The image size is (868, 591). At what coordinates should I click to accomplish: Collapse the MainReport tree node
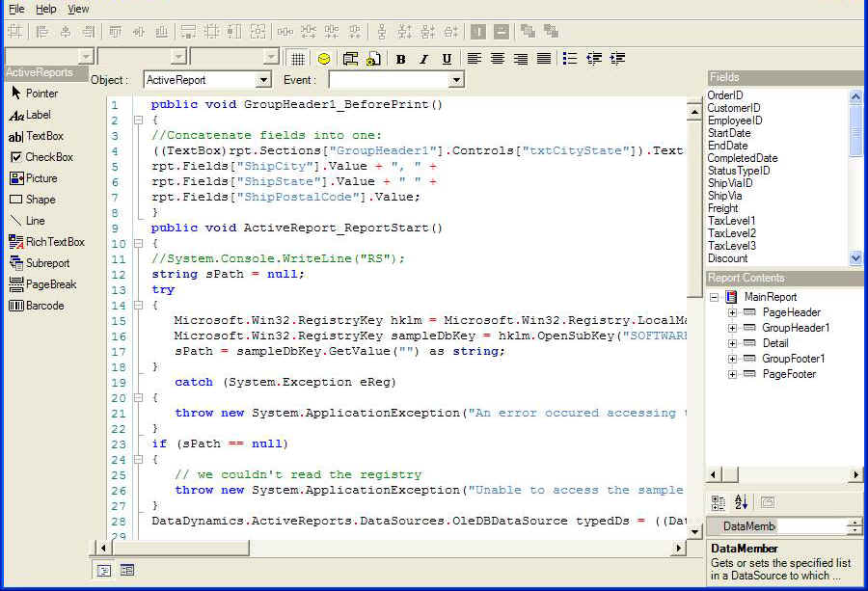point(714,297)
